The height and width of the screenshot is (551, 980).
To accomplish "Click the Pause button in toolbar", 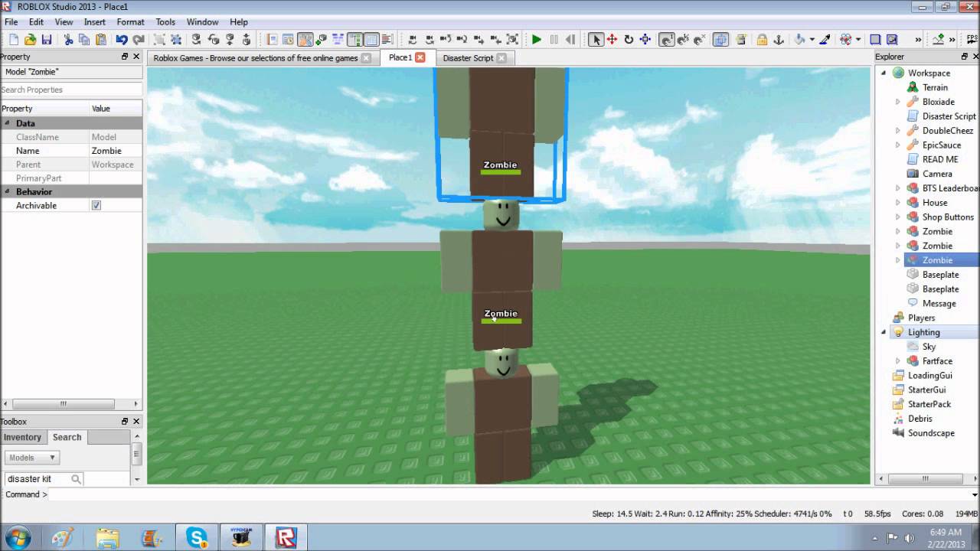I will (x=554, y=40).
